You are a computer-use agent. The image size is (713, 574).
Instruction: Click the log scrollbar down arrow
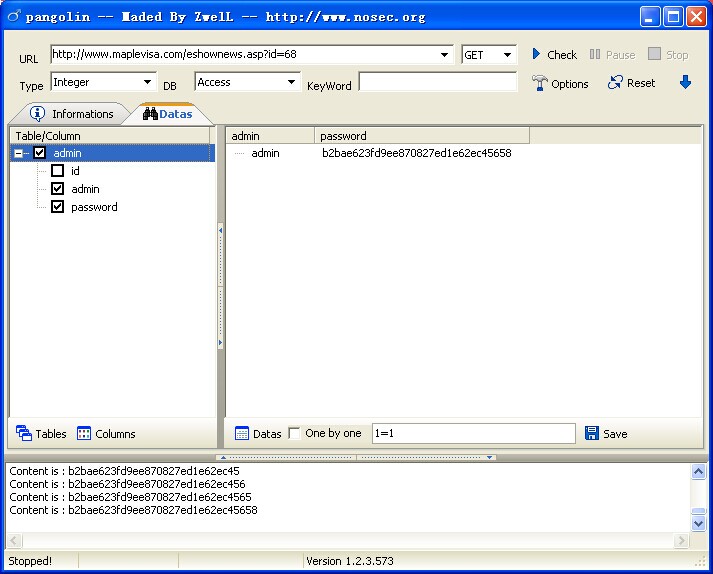698,524
